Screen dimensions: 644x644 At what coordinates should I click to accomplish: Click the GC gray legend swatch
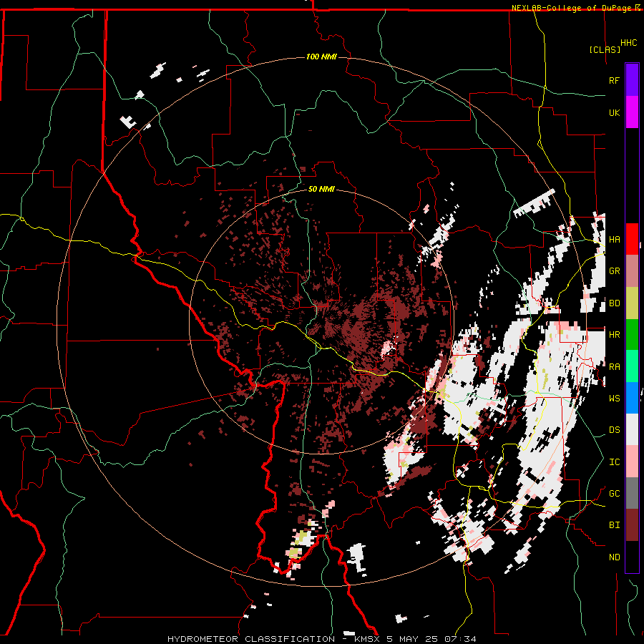pos(632,493)
